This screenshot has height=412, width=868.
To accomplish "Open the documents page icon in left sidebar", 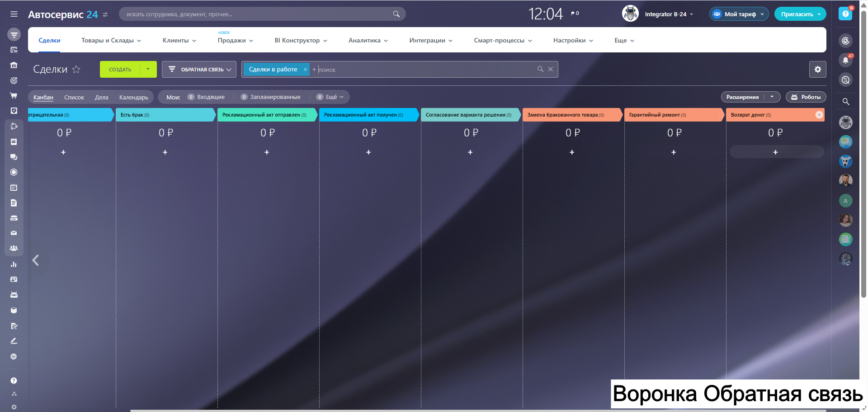I will [14, 203].
